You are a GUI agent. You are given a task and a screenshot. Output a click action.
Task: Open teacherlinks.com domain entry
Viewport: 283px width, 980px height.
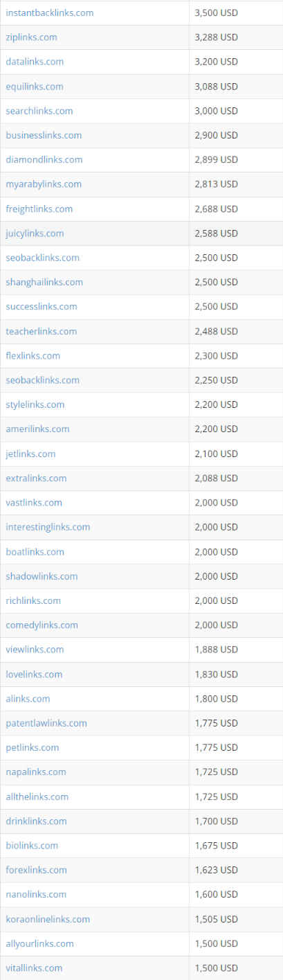tap(42, 331)
